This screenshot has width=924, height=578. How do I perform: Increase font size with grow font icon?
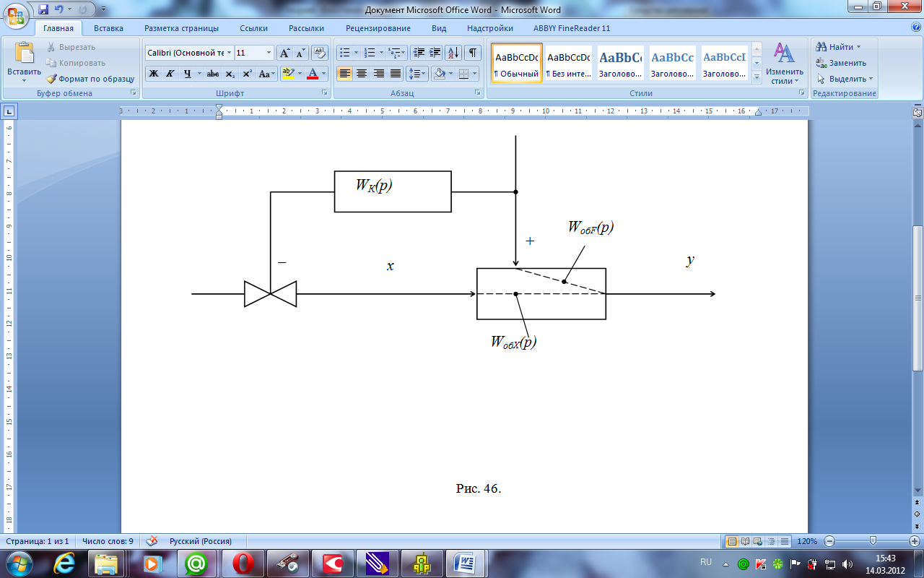(284, 53)
